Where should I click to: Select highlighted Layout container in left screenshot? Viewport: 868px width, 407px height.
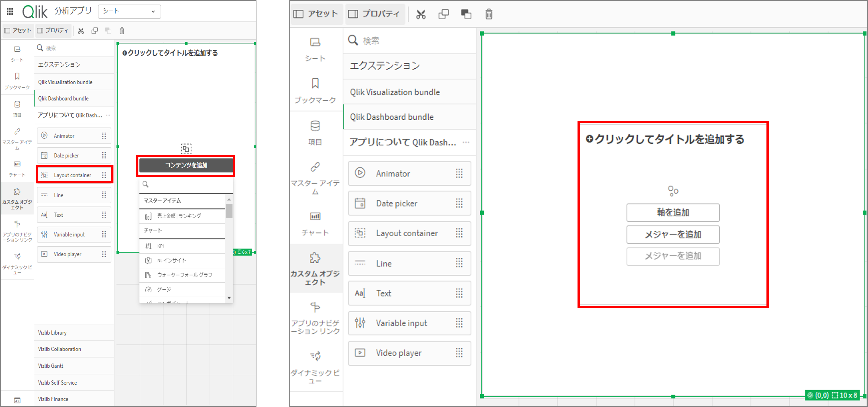[x=74, y=175]
